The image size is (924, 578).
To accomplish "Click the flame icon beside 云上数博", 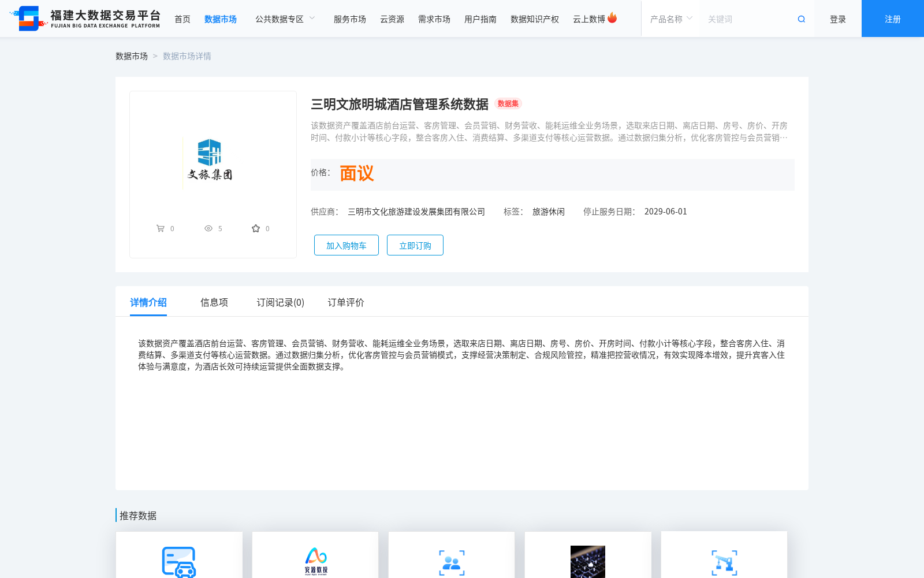I will [612, 18].
